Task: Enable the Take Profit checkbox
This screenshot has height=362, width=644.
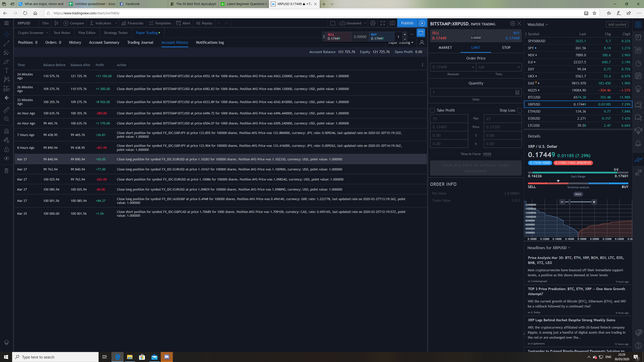Action: coord(432,110)
